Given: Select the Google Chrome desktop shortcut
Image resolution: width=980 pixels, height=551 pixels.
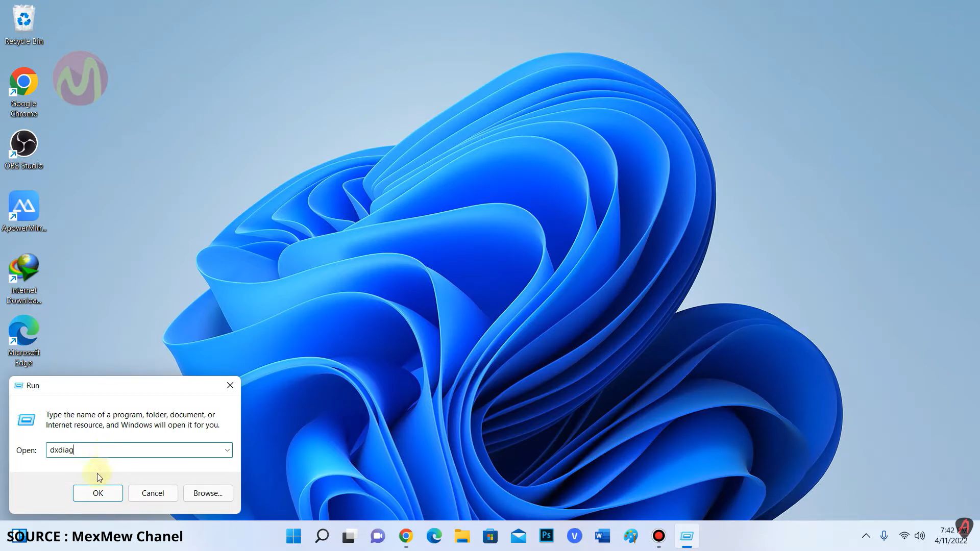Looking at the screenshot, I should click(x=23, y=92).
